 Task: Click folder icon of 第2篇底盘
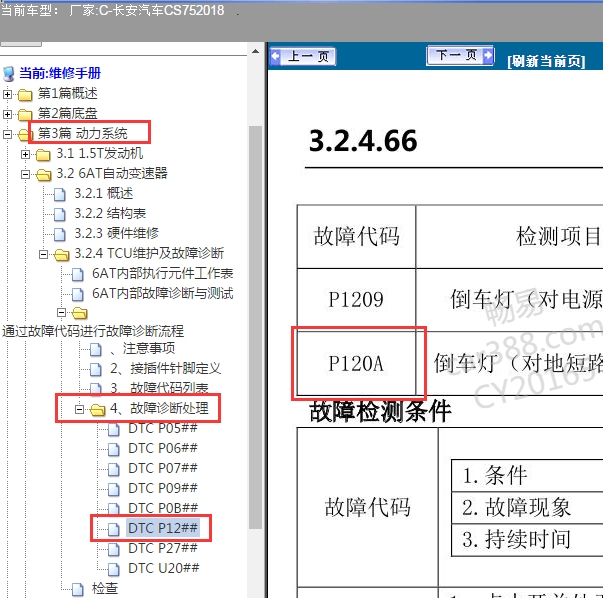tap(25, 115)
